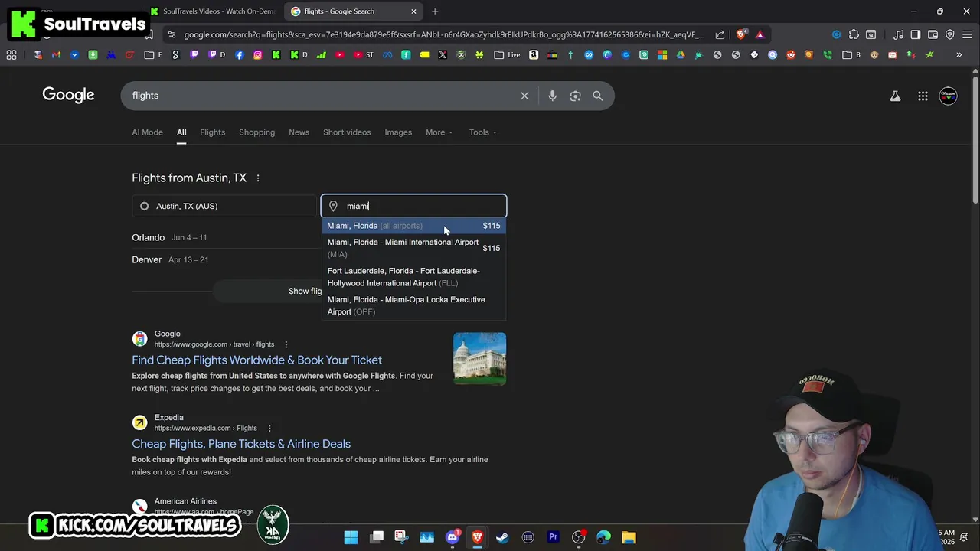Switch to the Flights search tab
The width and height of the screenshot is (980, 551).
[212, 132]
